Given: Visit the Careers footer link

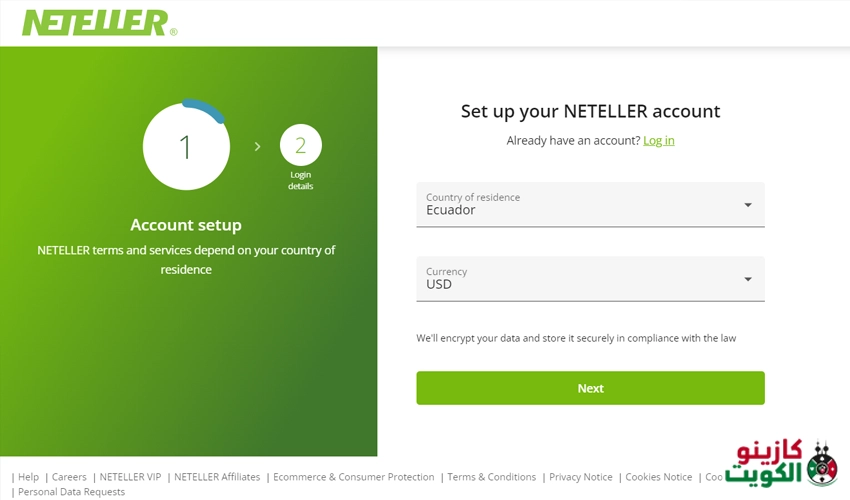Looking at the screenshot, I should tap(70, 477).
